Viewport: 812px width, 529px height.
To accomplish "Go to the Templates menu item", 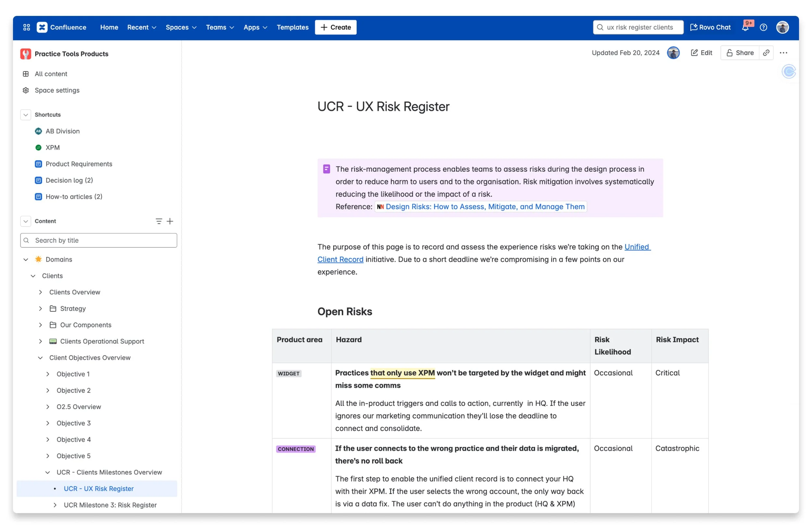I will coord(292,27).
